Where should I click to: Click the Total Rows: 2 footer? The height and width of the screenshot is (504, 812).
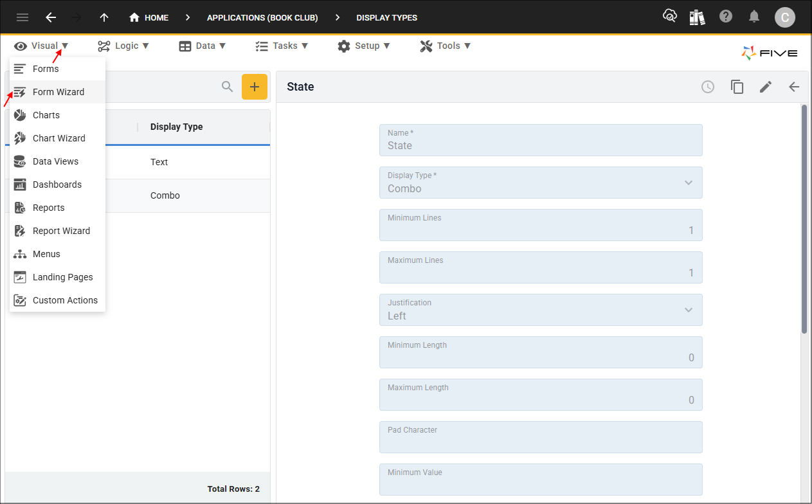point(233,489)
